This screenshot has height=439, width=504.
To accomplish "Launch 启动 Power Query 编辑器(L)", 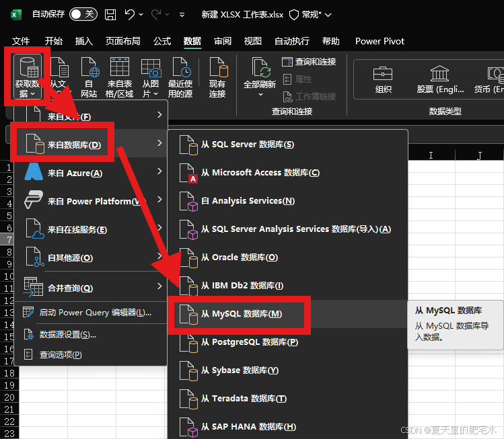I will point(91,313).
